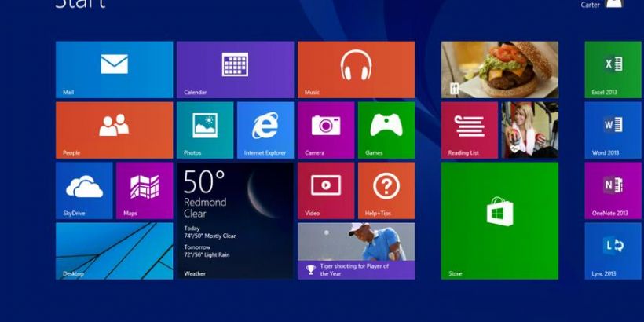Launch the Games tile
Image resolution: width=644 pixels, height=322 pixels.
386,130
